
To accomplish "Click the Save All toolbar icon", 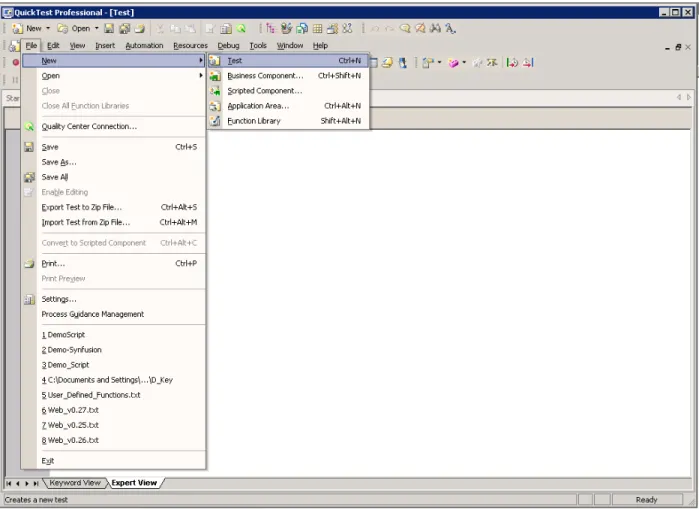I will click(x=124, y=29).
